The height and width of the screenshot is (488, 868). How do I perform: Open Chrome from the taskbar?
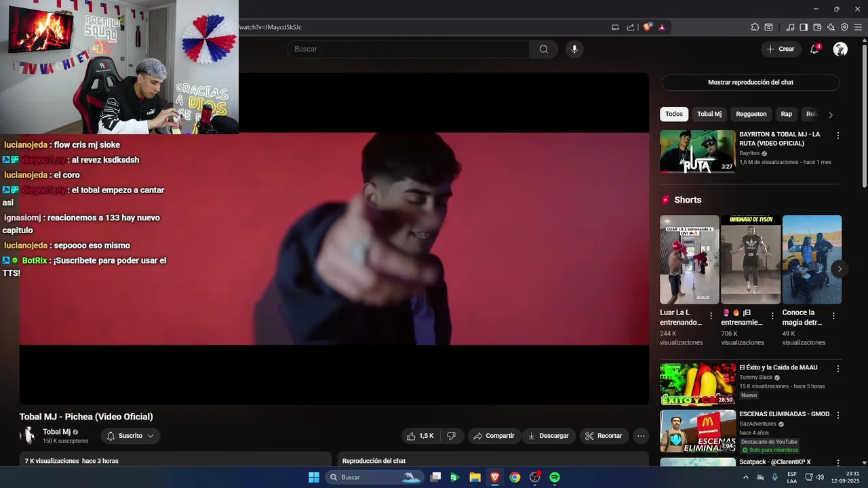(515, 477)
